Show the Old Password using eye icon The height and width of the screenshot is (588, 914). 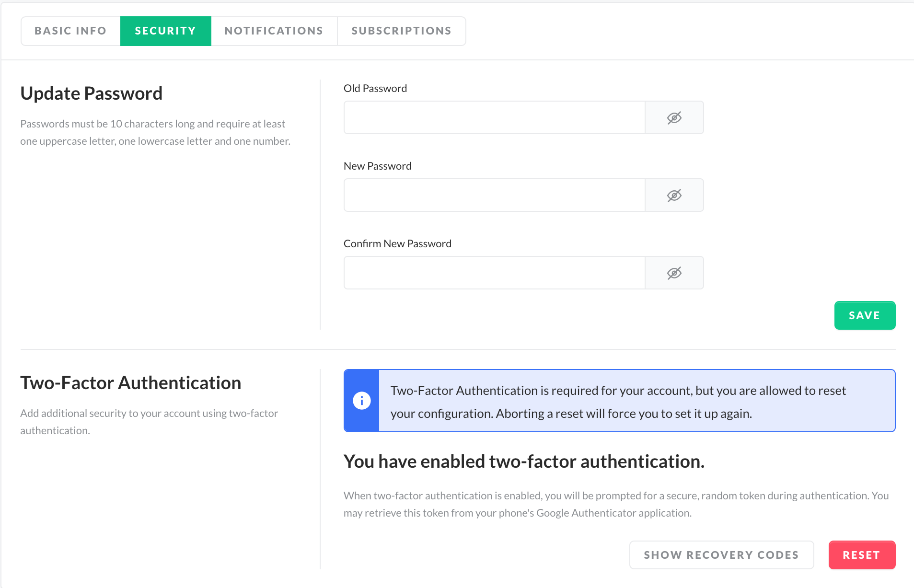pos(674,118)
